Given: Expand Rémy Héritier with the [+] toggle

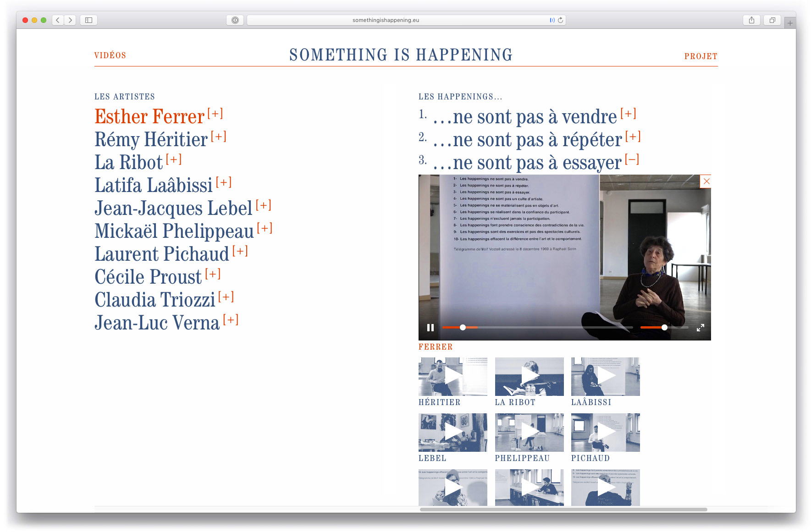Looking at the screenshot, I should click(x=219, y=137).
